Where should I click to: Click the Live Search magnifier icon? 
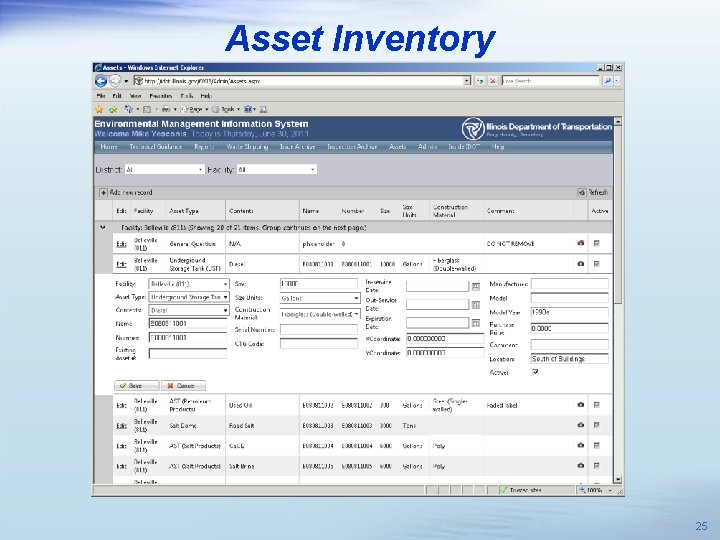pos(608,81)
